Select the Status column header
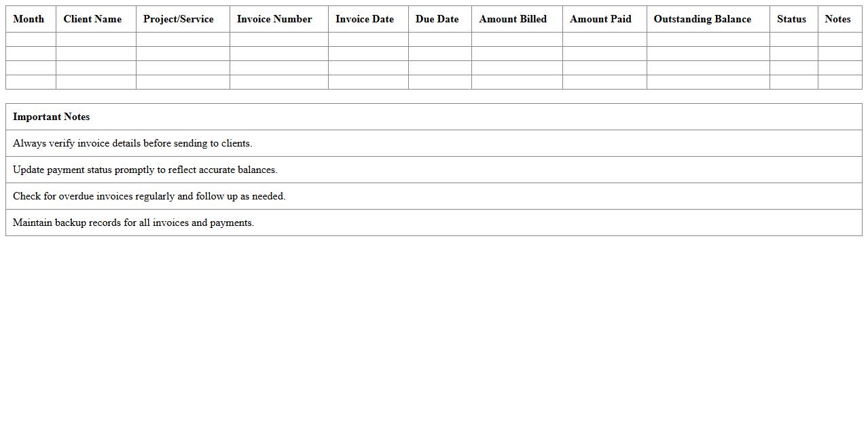Image resolution: width=868 pixels, height=441 pixels. click(791, 19)
